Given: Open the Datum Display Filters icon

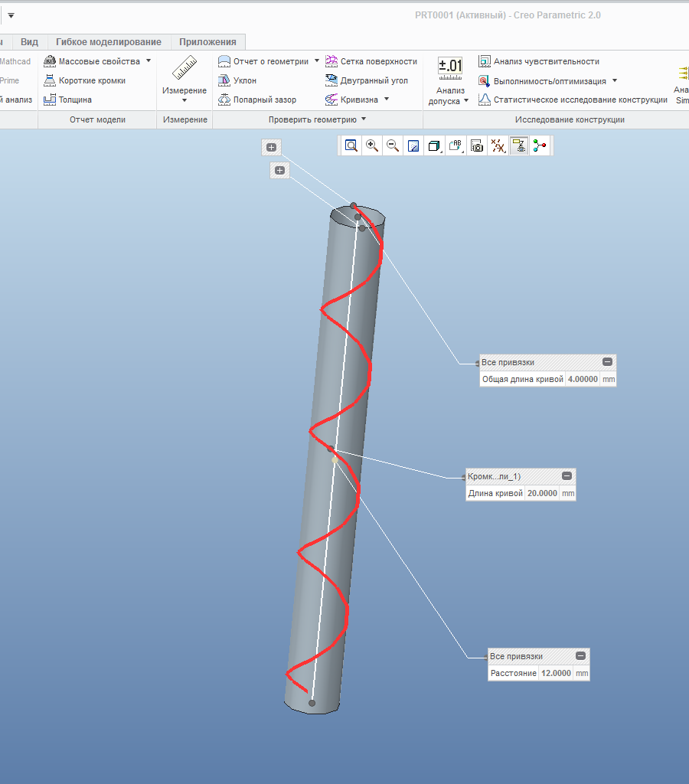Looking at the screenshot, I should click(498, 145).
